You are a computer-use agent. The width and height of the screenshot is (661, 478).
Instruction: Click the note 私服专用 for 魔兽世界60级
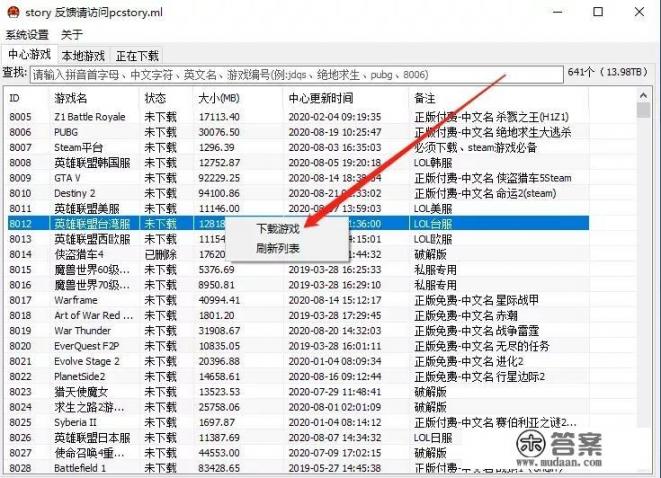tap(435, 269)
